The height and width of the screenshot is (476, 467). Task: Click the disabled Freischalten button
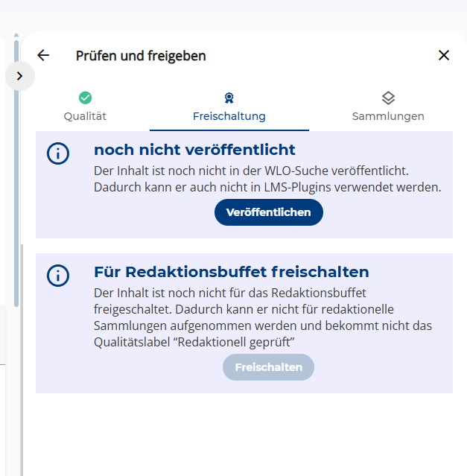tap(268, 367)
